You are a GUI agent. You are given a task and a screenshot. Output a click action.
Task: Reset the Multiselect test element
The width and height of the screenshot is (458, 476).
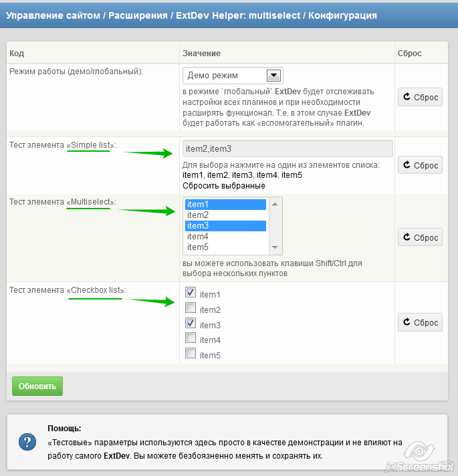pyautogui.click(x=420, y=237)
